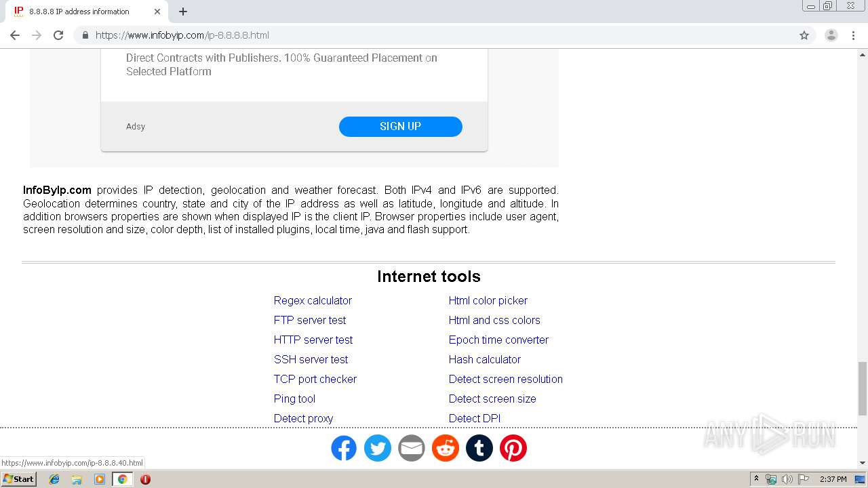Open Regex calculator link
The width and height of the screenshot is (868, 488).
click(313, 300)
